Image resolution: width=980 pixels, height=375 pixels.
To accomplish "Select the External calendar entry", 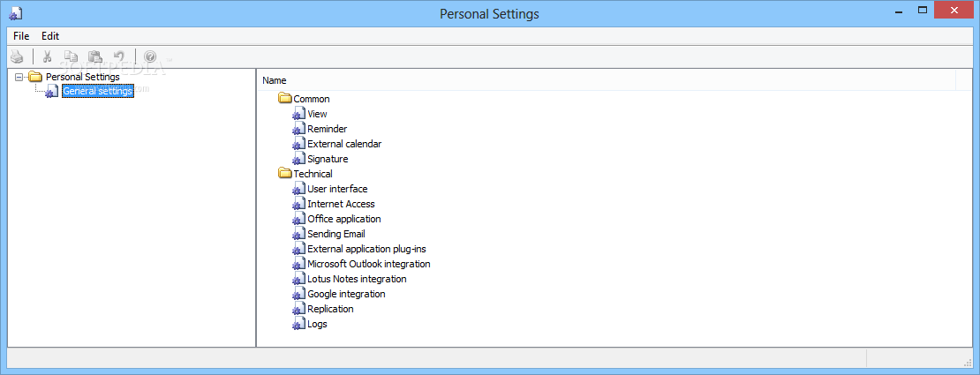I will point(344,144).
